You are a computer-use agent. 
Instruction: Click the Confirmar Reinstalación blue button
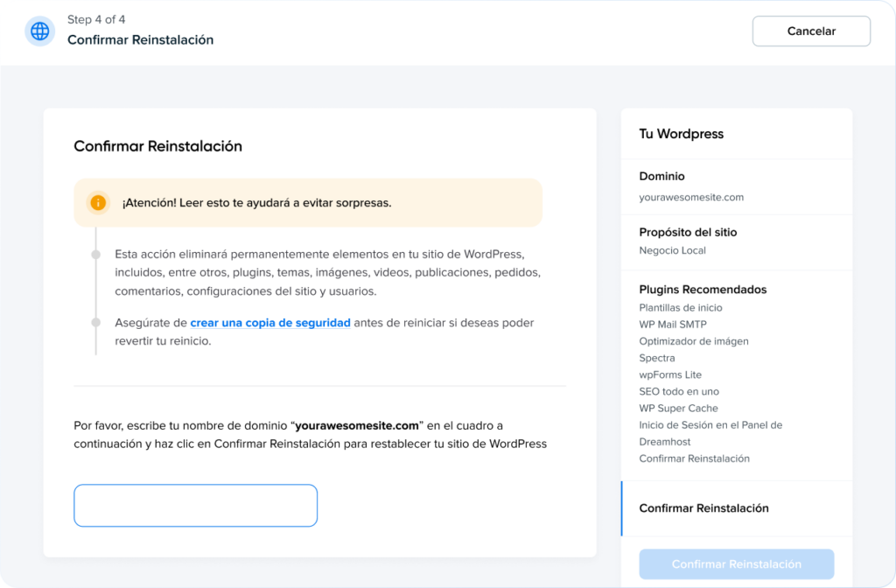pos(736,564)
